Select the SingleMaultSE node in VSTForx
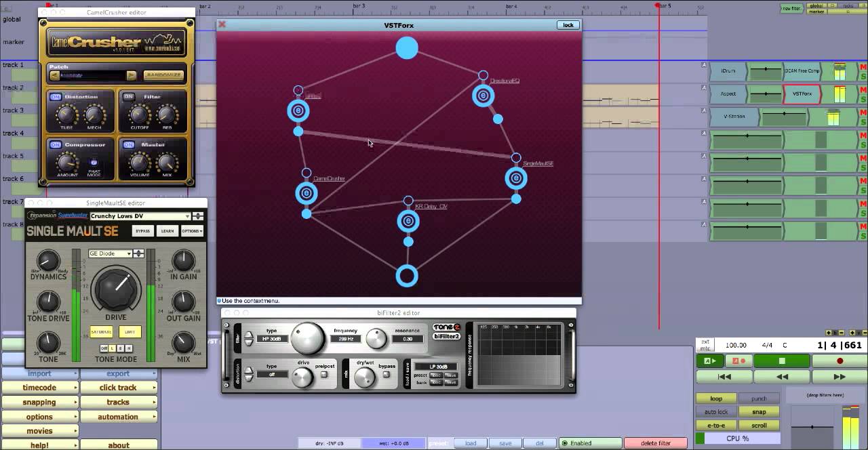Screen dimensions: 868x450 (x=516, y=178)
